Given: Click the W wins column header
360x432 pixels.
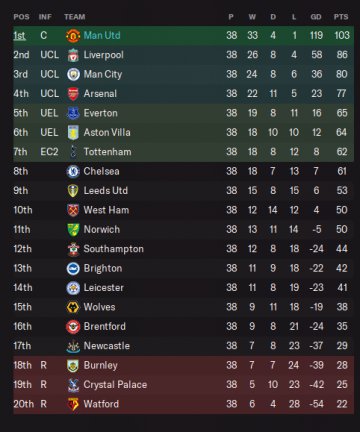Looking at the screenshot, I should (252, 17).
